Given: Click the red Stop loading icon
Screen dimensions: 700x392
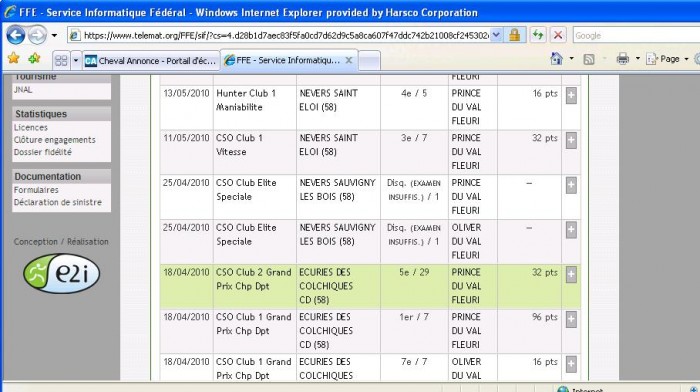Looking at the screenshot, I should coord(558,35).
